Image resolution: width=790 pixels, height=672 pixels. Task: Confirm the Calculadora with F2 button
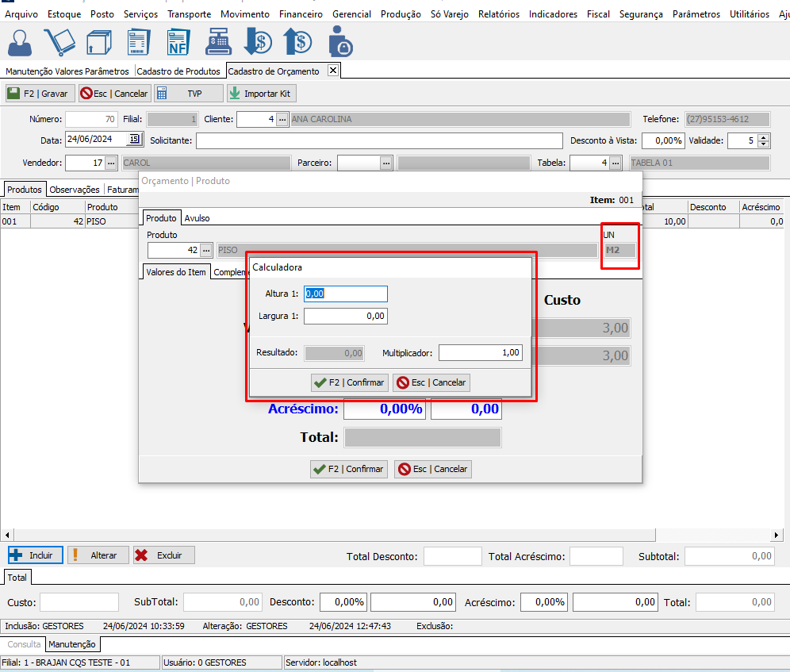point(349,382)
